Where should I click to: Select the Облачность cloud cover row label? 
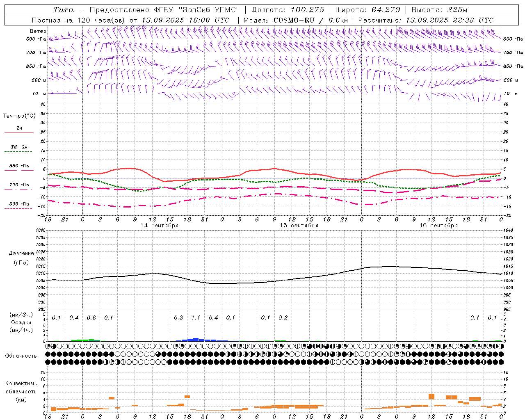click(21, 356)
